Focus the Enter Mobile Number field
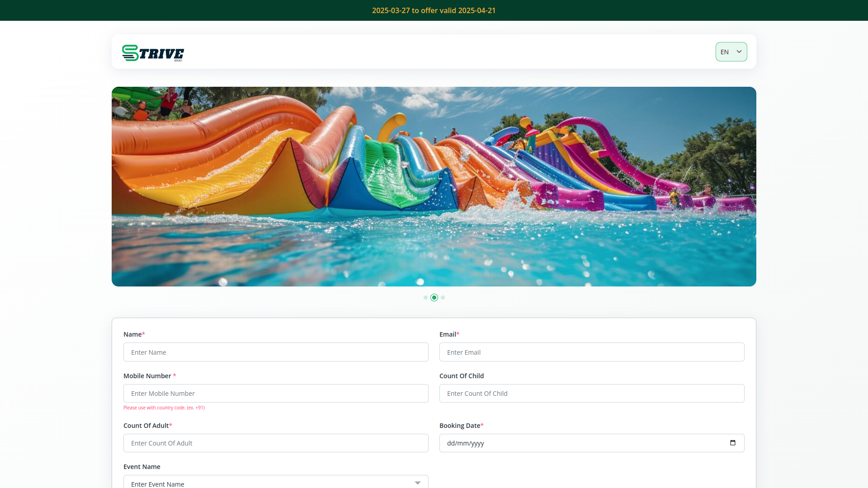Image resolution: width=868 pixels, height=488 pixels. [276, 393]
